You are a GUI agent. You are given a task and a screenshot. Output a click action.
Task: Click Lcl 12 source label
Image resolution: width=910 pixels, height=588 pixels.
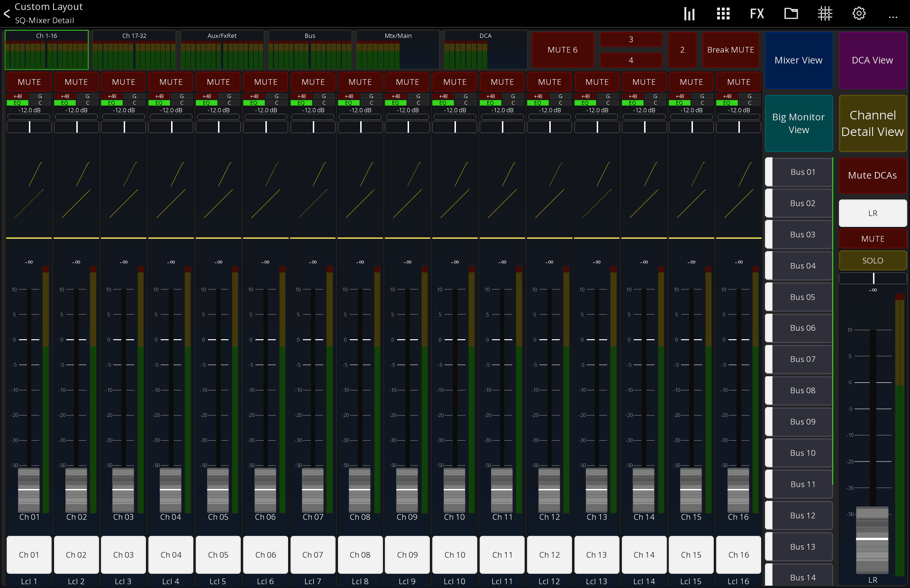pyautogui.click(x=549, y=581)
